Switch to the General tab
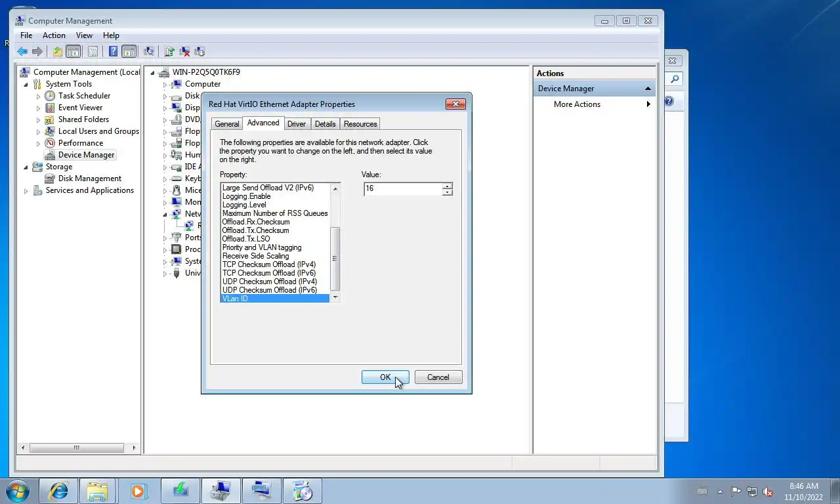The image size is (840, 504). tap(227, 124)
